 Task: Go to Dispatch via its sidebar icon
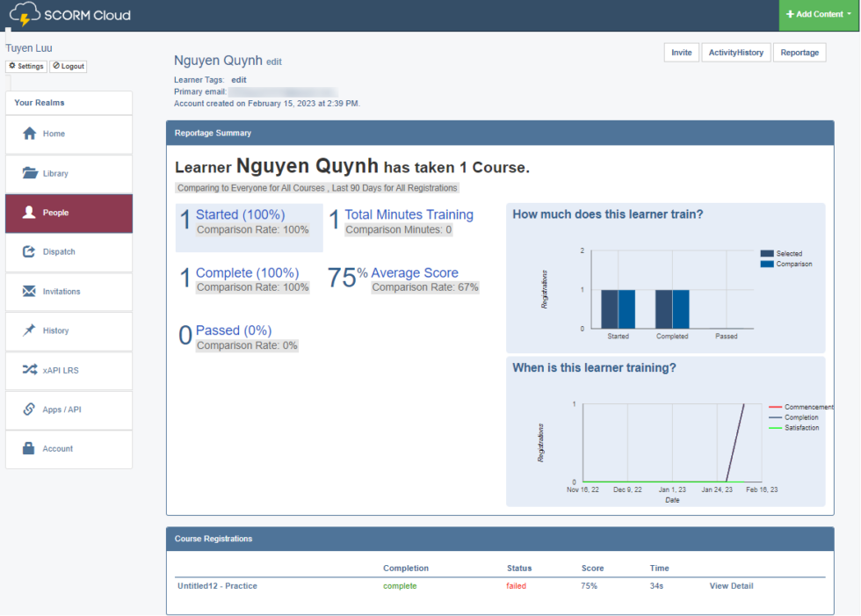point(69,252)
